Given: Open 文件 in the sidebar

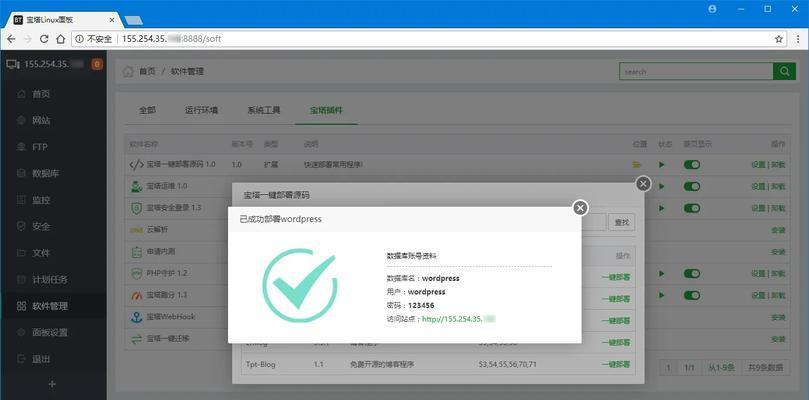Looking at the screenshot, I should 41,253.
